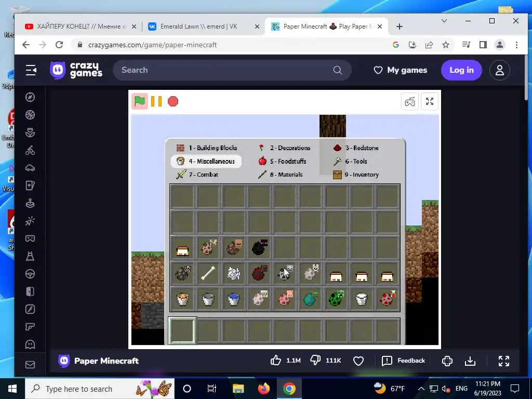Viewport: 532px width, 399px height.
Task: Open the basketball sports category in the sidebar
Action: (30, 115)
